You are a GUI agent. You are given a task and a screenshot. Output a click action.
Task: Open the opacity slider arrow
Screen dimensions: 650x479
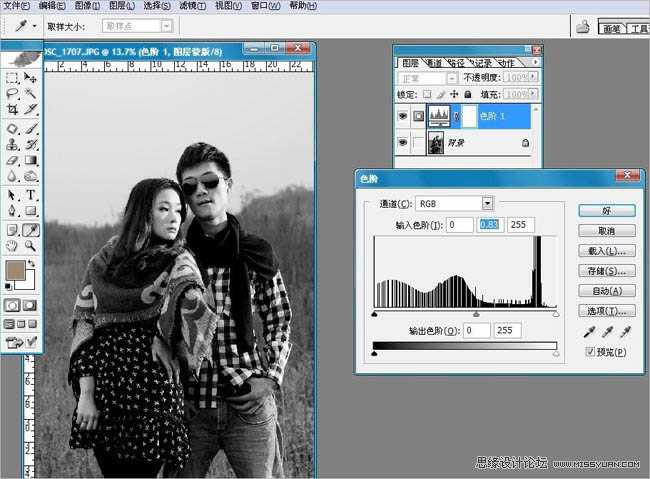coord(533,77)
